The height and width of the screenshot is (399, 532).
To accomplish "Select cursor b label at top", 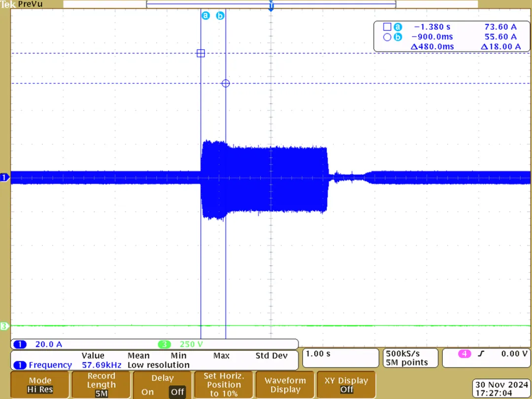I will 220,16.
